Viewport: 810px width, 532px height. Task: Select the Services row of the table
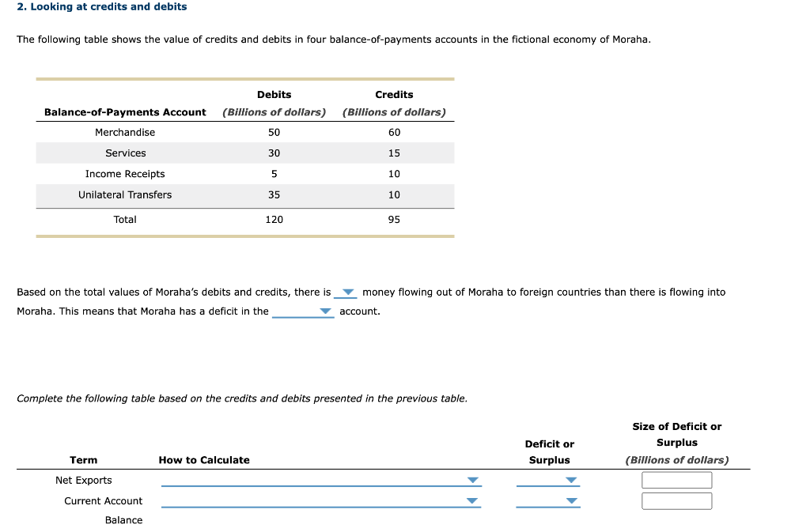pyautogui.click(x=125, y=153)
